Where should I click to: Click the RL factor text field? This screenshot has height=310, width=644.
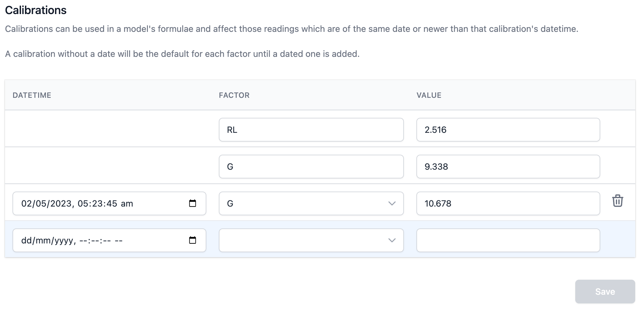tap(311, 130)
